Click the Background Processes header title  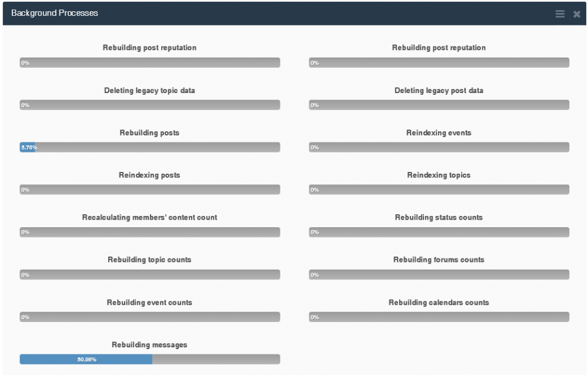pos(55,13)
